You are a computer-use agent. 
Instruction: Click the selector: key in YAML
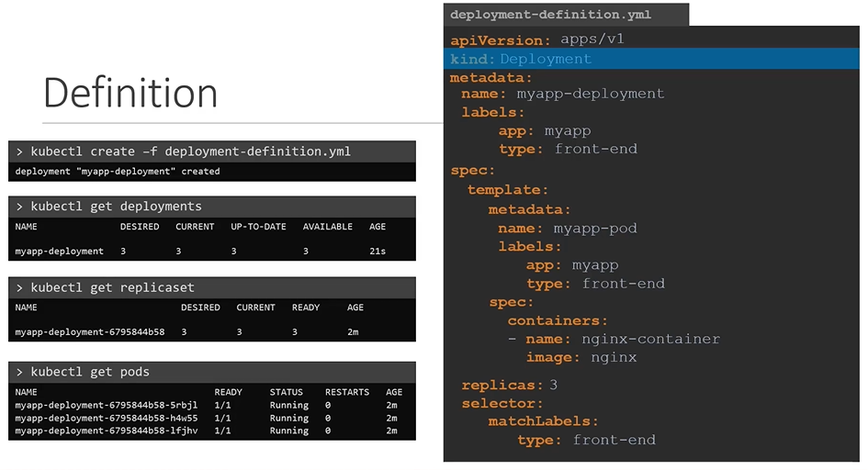tap(502, 403)
